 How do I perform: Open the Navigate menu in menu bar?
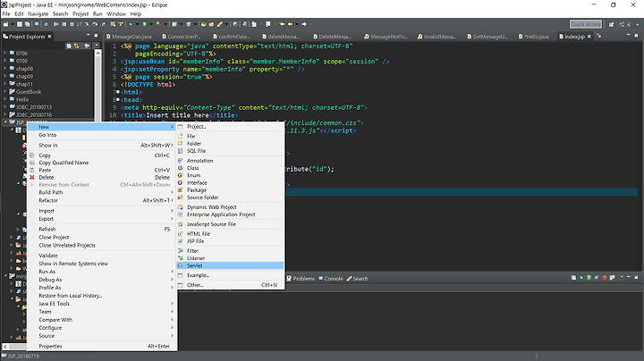[38, 13]
